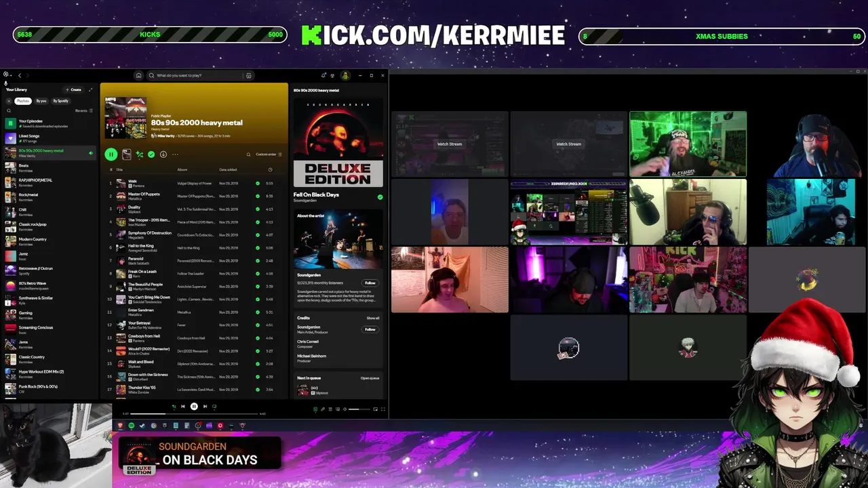Click Open queue link
868x488 pixels.
tap(370, 378)
